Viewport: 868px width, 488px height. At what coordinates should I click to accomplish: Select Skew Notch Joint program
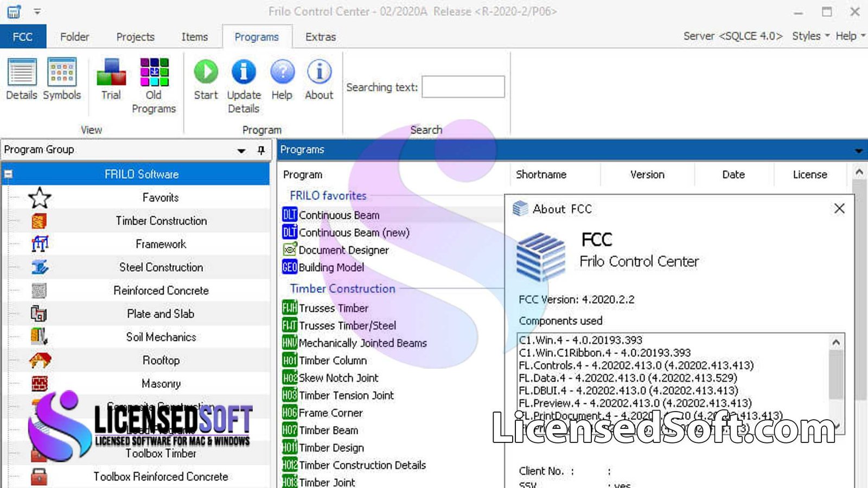[x=330, y=377]
